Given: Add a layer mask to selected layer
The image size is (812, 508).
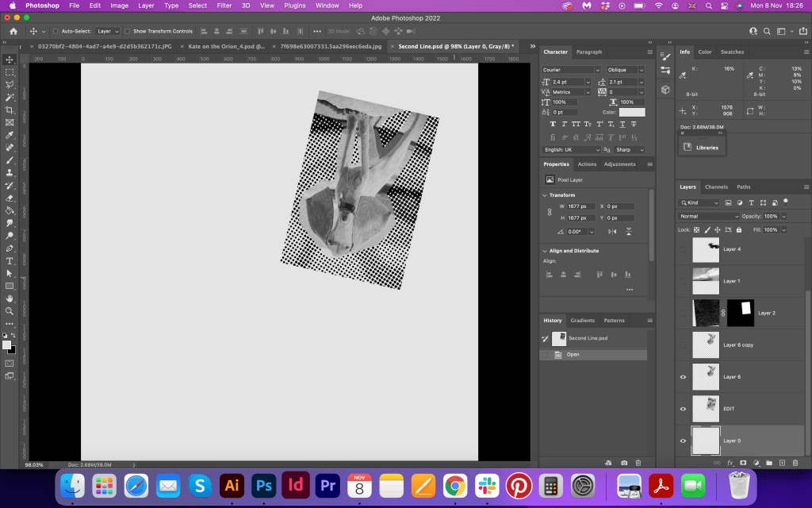Looking at the screenshot, I should (743, 462).
